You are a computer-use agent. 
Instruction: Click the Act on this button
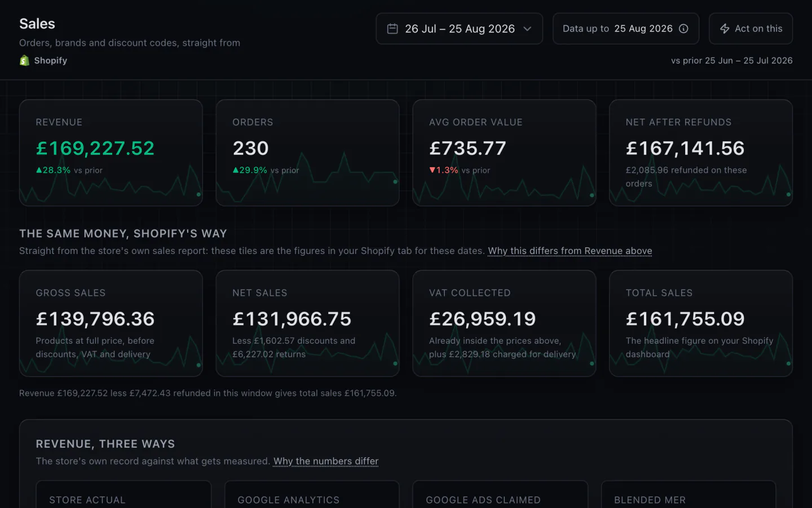pos(751,29)
